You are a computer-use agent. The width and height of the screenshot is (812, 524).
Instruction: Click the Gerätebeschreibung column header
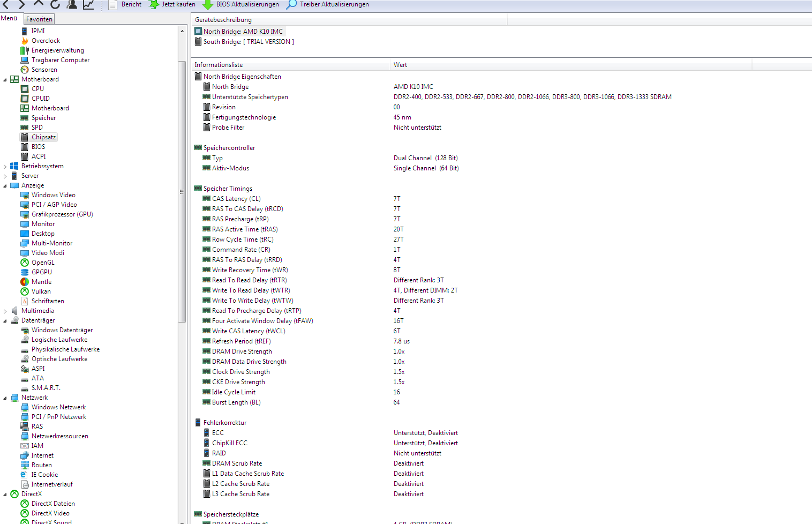click(349, 20)
